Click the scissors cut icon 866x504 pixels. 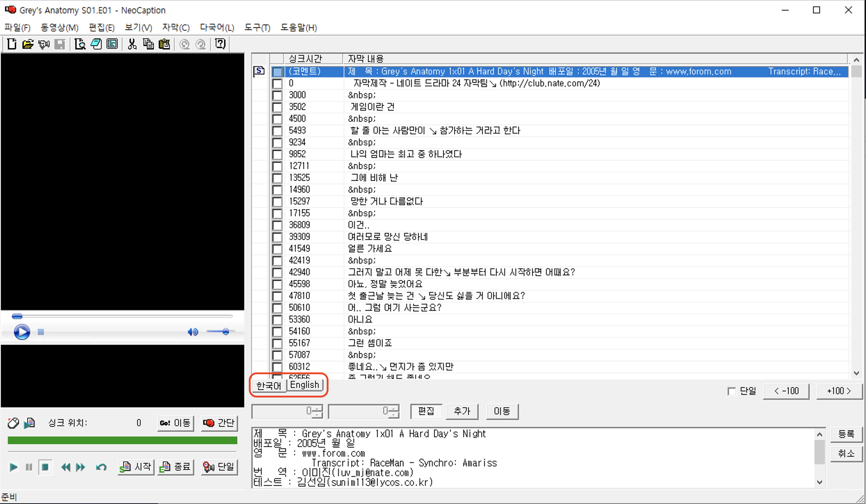(x=132, y=44)
